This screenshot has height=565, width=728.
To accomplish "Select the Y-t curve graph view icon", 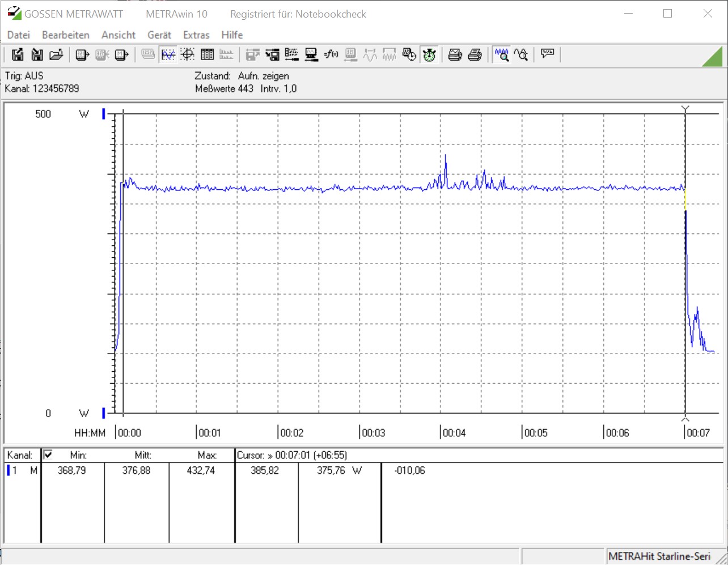I will 168,54.
